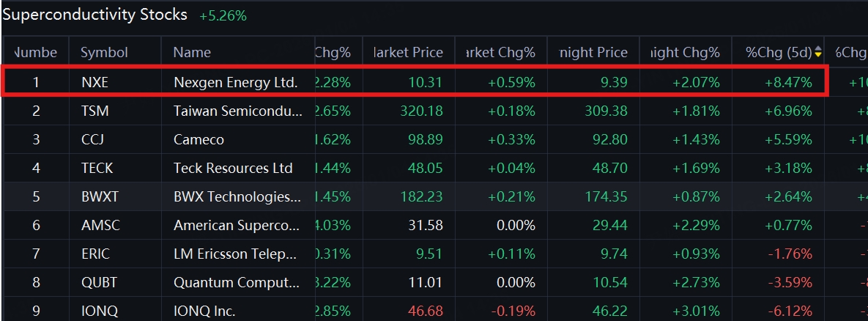Open Taiwan Semiconductor stock name
The width and height of the screenshot is (868, 321).
pos(237,111)
